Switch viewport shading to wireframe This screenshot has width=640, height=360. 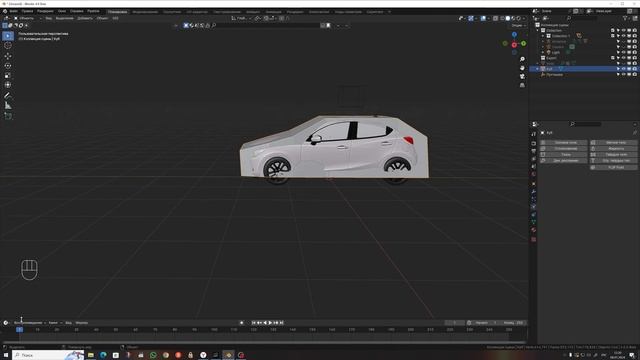(502, 18)
